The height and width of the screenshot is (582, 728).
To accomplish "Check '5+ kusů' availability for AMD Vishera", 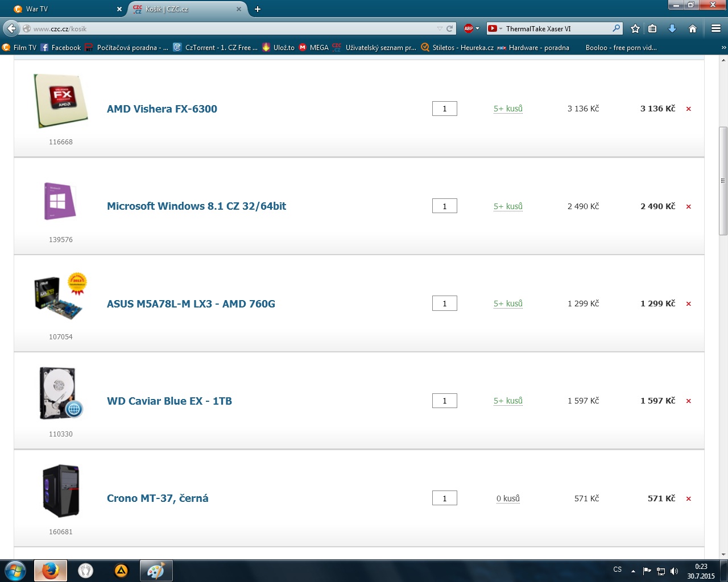I will point(508,109).
